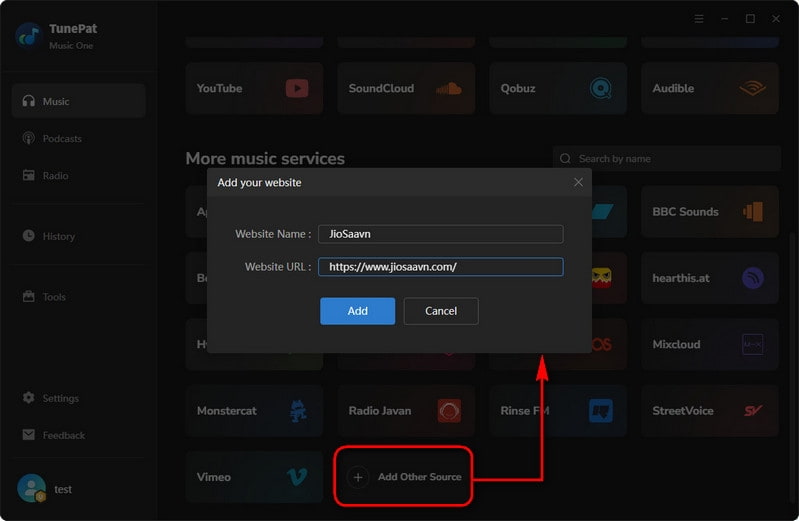This screenshot has width=799, height=521.
Task: Select the Audible icon
Action: tap(753, 89)
